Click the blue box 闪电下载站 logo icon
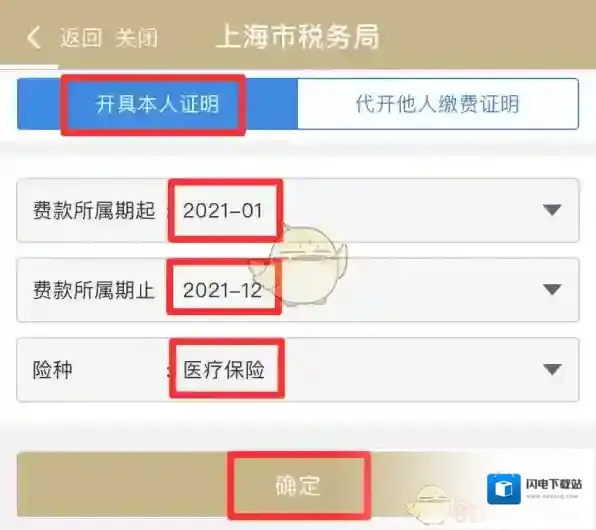This screenshot has height=530, width=596. tap(504, 489)
